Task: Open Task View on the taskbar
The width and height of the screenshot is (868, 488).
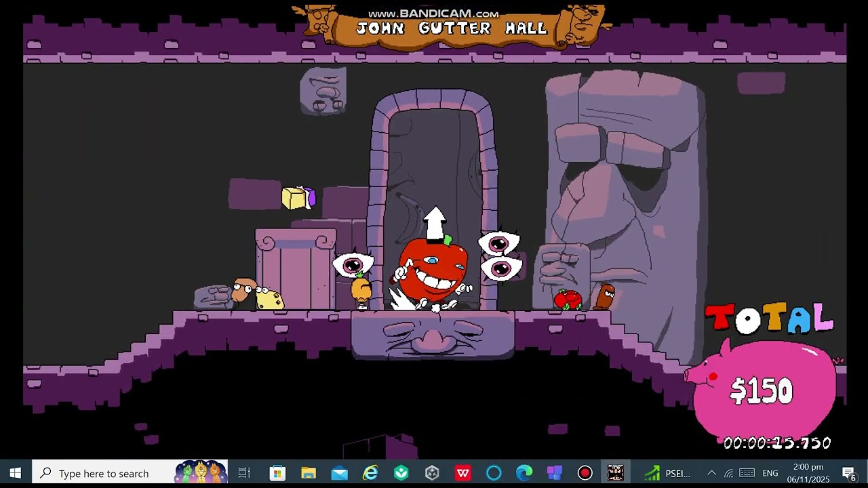Action: [x=244, y=473]
